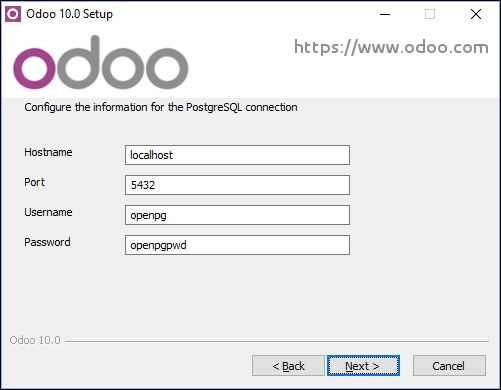Click the Odoo 10.0 branding text
This screenshot has width=501, height=390.
click(x=35, y=340)
